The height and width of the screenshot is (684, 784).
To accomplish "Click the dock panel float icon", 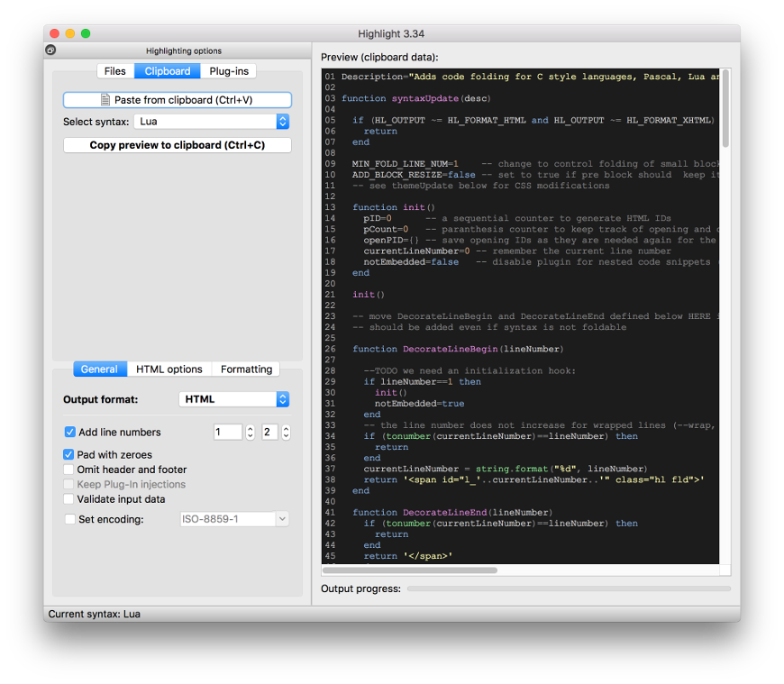I will click(50, 50).
